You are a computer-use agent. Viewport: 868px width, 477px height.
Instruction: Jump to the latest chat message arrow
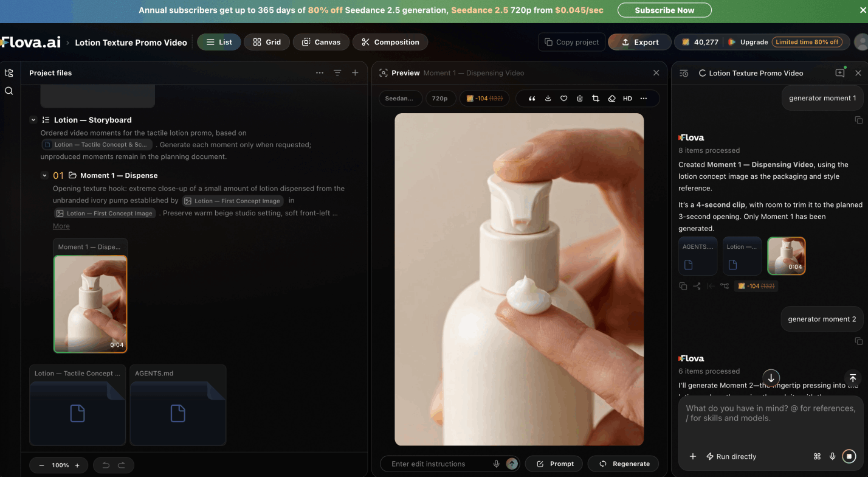coord(771,378)
